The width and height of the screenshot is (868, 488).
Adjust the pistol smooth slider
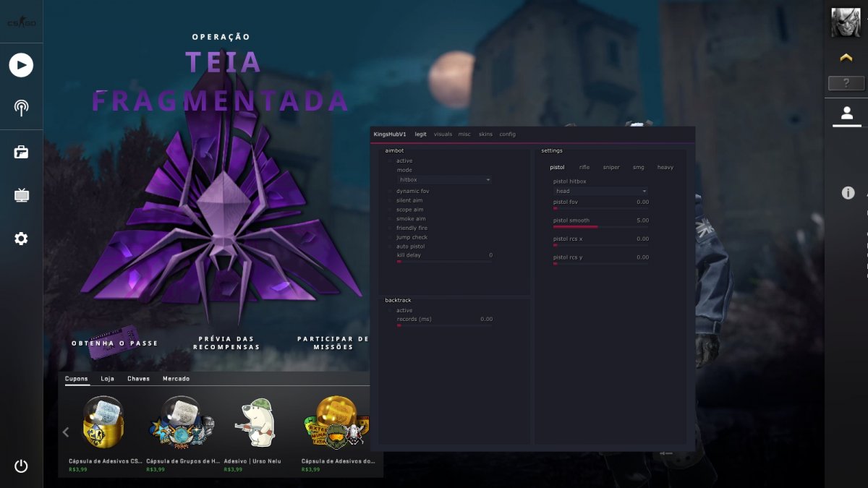pyautogui.click(x=600, y=227)
